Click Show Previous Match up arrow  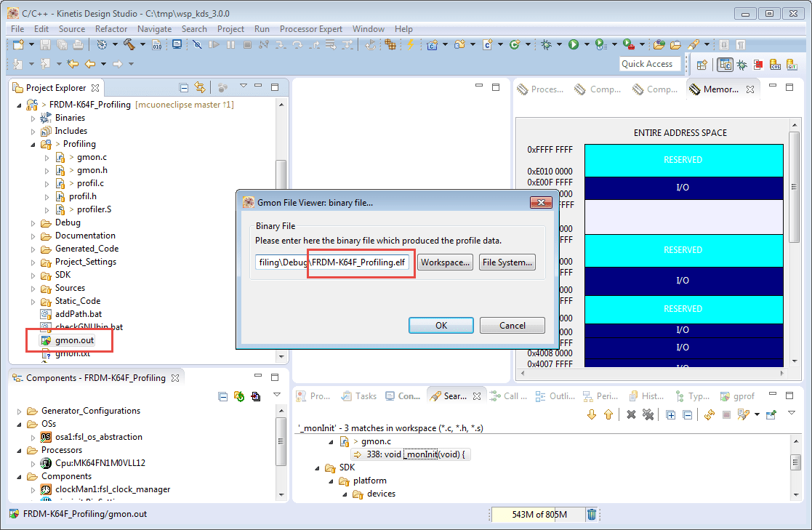pos(608,414)
